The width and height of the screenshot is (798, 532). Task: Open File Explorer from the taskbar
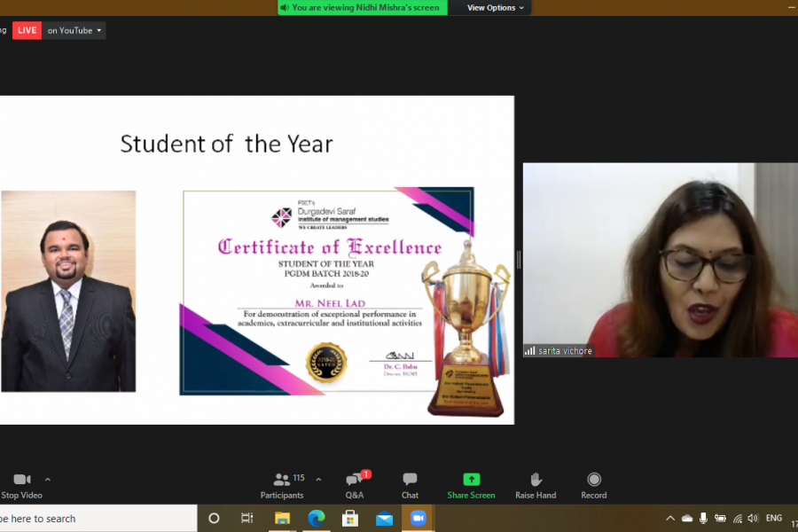[283, 518]
